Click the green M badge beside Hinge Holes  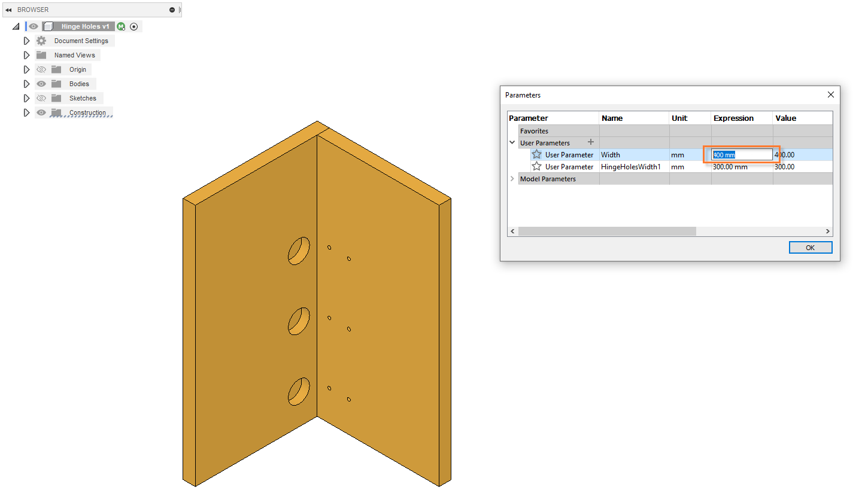[122, 26]
